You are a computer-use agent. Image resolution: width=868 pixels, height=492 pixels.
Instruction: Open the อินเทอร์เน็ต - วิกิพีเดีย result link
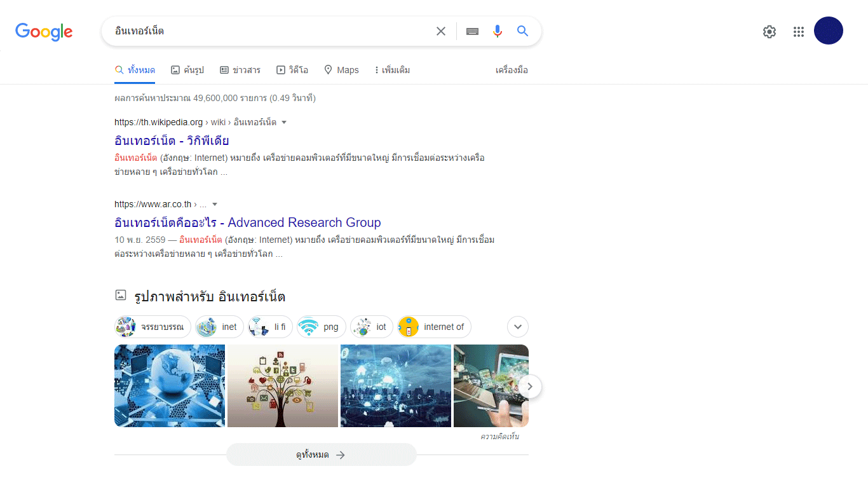click(x=172, y=140)
